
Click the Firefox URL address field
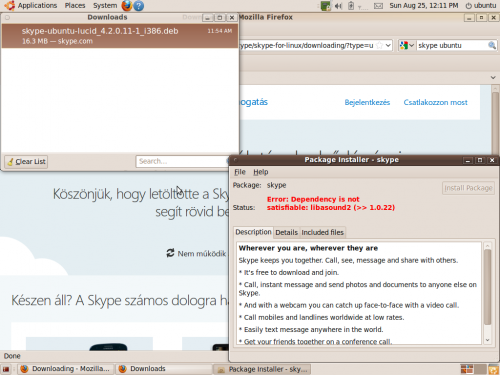pos(307,45)
